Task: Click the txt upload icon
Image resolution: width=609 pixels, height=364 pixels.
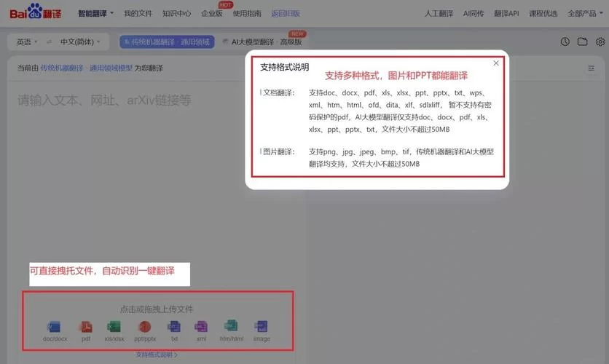Action: point(174,327)
